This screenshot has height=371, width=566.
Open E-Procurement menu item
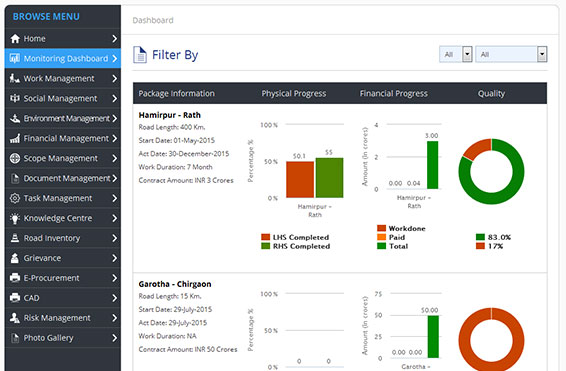pos(63,278)
